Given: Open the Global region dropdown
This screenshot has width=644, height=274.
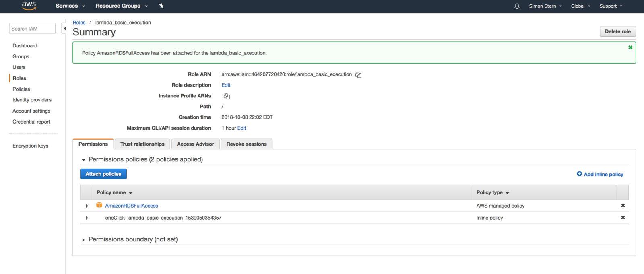Looking at the screenshot, I should click(580, 6).
